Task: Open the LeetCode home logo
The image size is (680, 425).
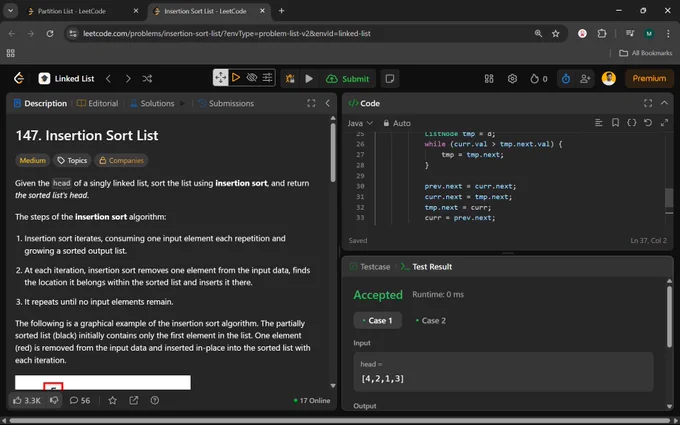Action: pyautogui.click(x=19, y=78)
